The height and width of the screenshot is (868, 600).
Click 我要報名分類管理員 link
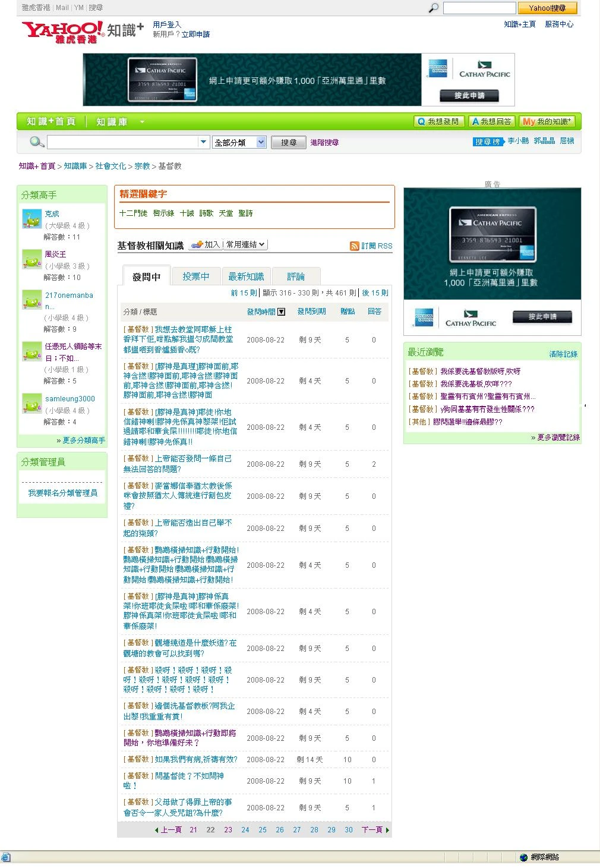tap(62, 493)
